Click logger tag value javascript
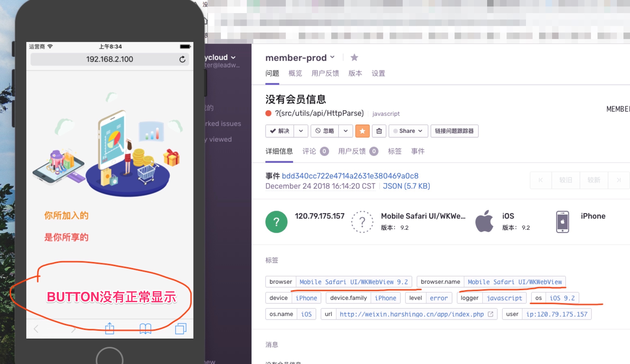Viewport: 630px width, 364px height. pyautogui.click(x=504, y=298)
